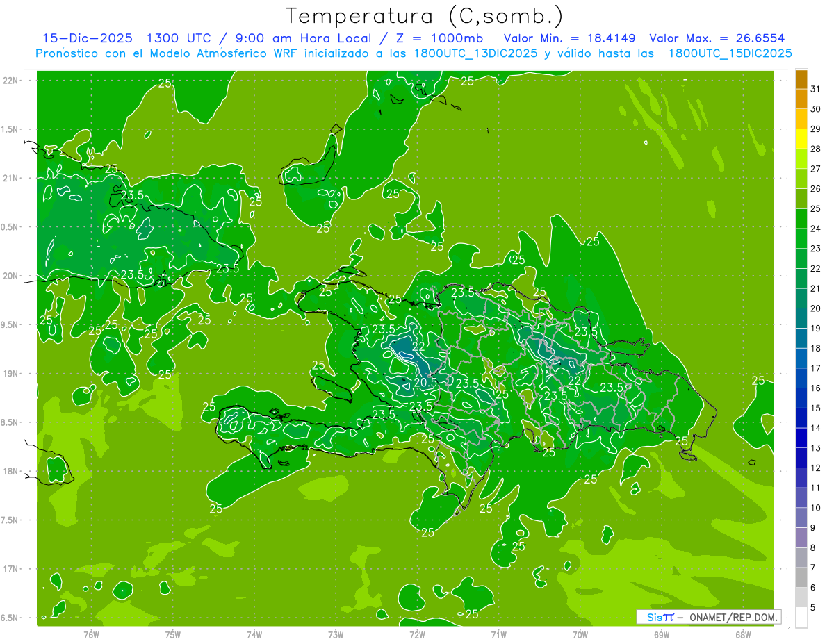Click the 22N latitude axis label
Viewport: 834px width, 644px height.
[10, 81]
